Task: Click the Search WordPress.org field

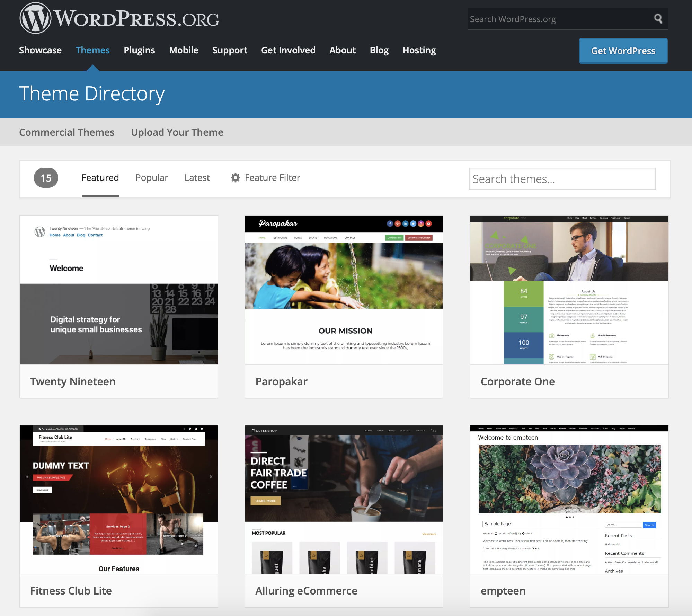Action: pos(558,19)
